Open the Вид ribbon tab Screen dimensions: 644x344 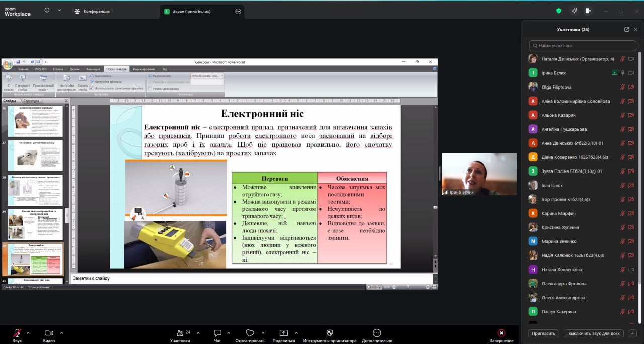[165, 69]
